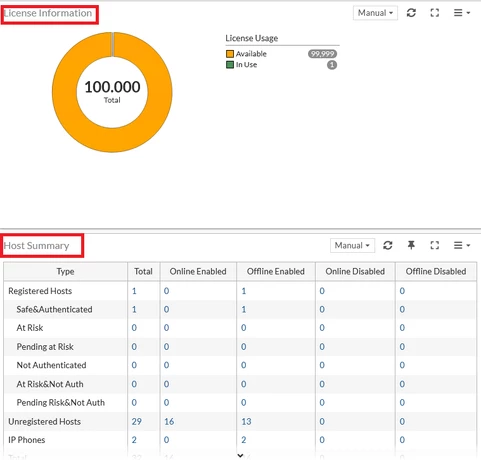Open License Information Manual refresh dropdown
481x460 pixels.
tap(375, 13)
